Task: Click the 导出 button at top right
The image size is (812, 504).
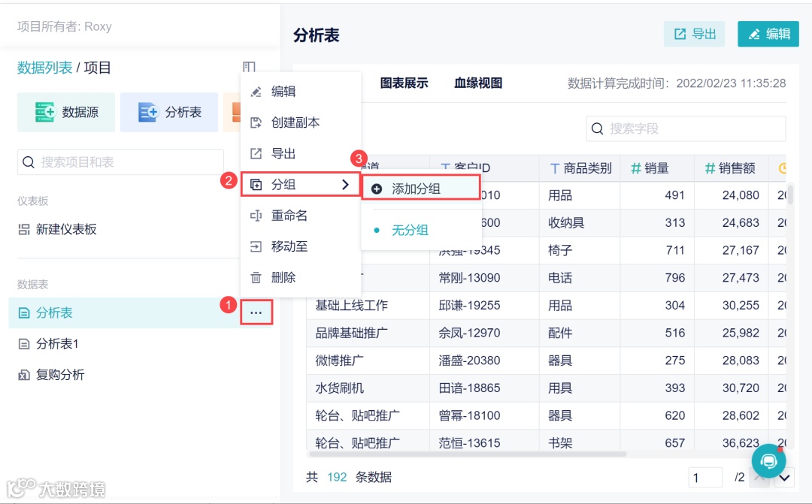Action: click(x=693, y=34)
